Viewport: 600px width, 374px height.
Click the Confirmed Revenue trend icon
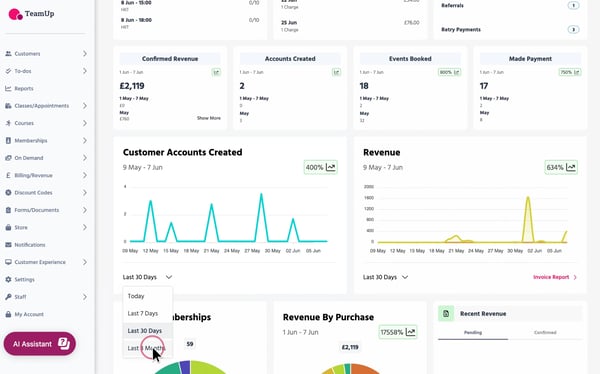point(216,72)
